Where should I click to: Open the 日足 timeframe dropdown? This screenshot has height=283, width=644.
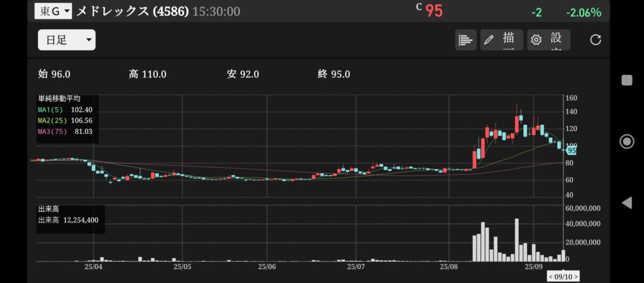(67, 40)
